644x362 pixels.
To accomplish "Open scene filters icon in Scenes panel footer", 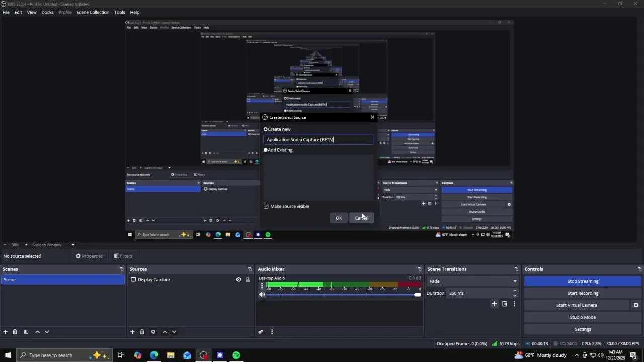I will [x=26, y=332].
